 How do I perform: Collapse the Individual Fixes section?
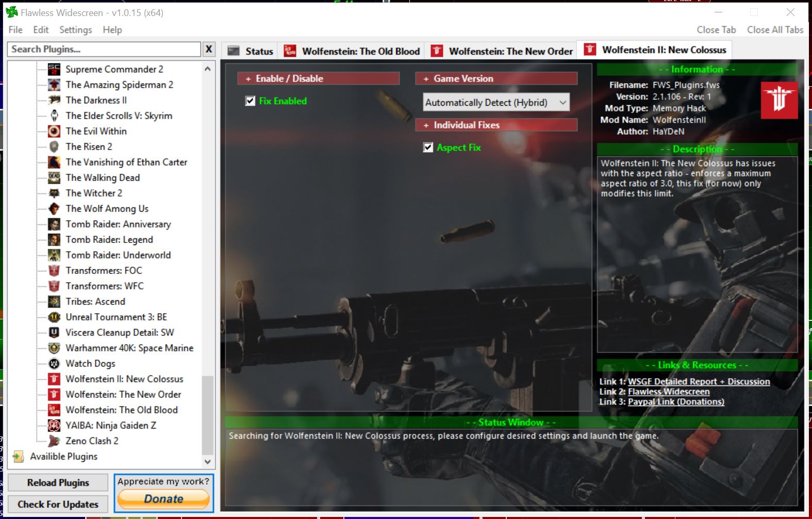496,125
